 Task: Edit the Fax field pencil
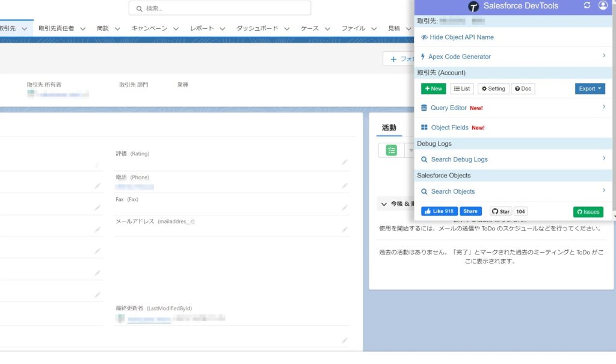tap(345, 208)
